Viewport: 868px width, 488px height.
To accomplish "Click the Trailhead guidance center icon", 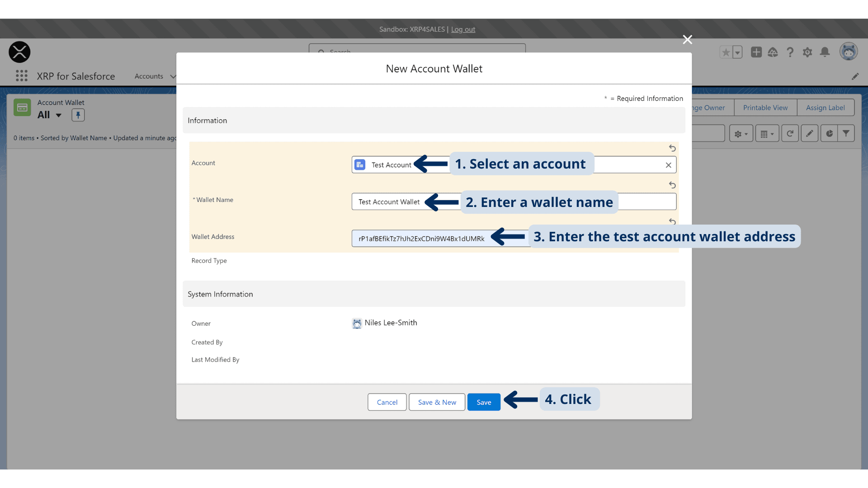I will (x=773, y=52).
